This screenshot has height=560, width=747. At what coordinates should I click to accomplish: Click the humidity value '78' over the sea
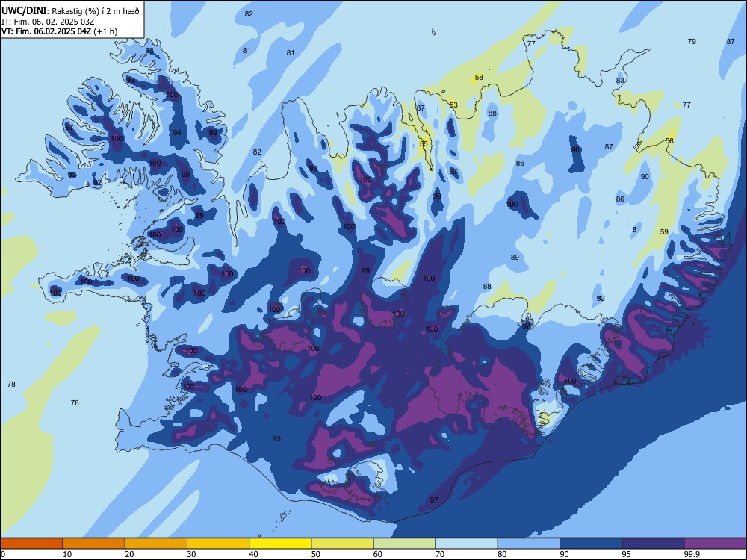(11, 384)
